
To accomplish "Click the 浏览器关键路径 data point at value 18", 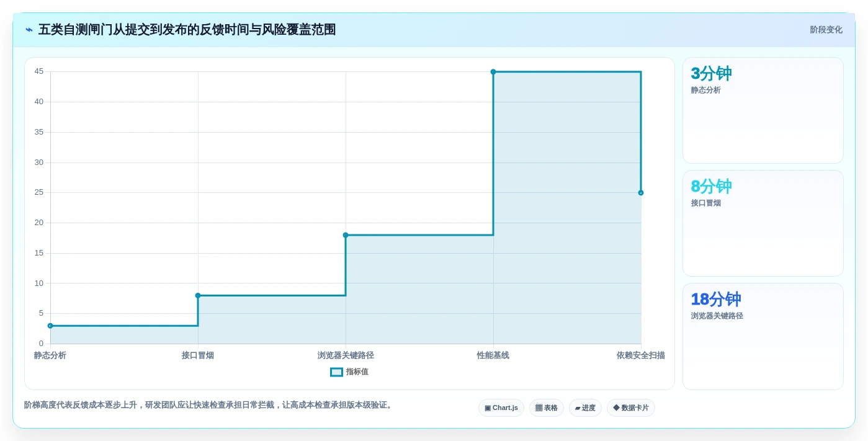I will click(346, 235).
